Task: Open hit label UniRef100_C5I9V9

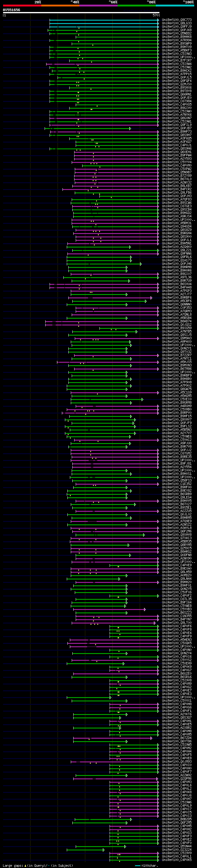Action: tap(177, 853)
